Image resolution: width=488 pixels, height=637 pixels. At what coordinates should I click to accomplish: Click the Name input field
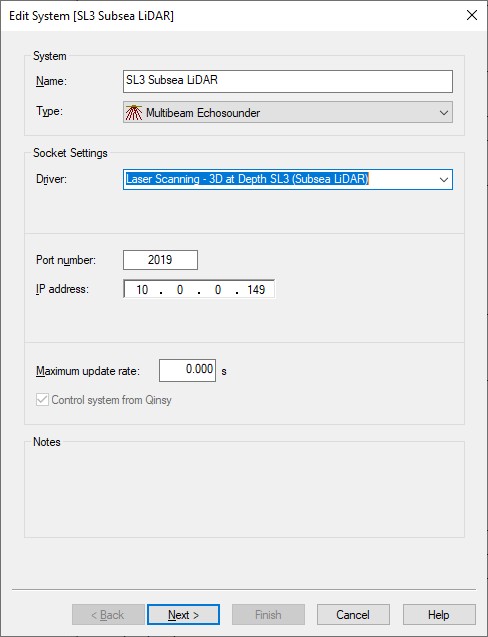[x=288, y=81]
